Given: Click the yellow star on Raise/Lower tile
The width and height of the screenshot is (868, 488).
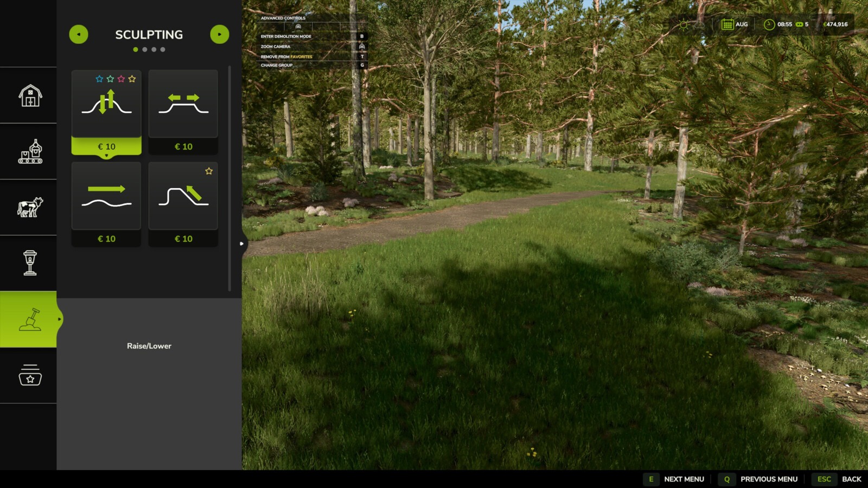Looking at the screenshot, I should [132, 79].
